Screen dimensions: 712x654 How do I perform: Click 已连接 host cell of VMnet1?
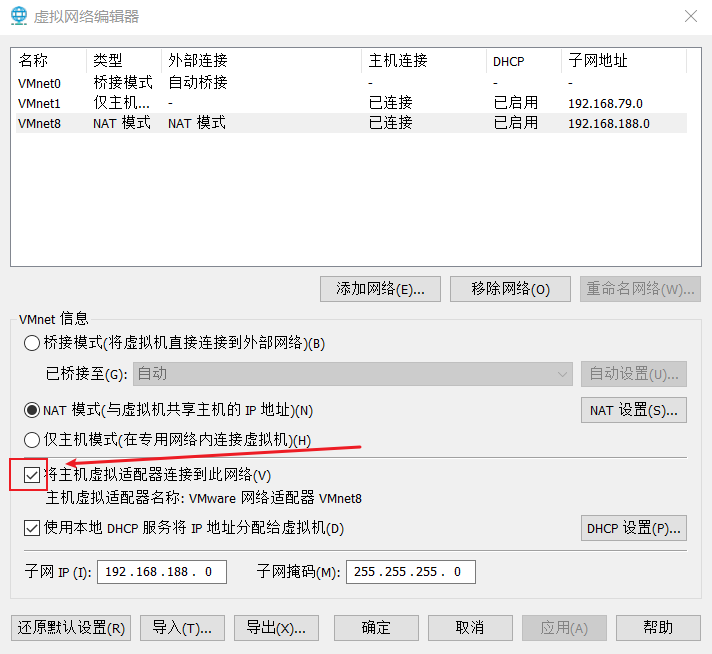pyautogui.click(x=390, y=103)
